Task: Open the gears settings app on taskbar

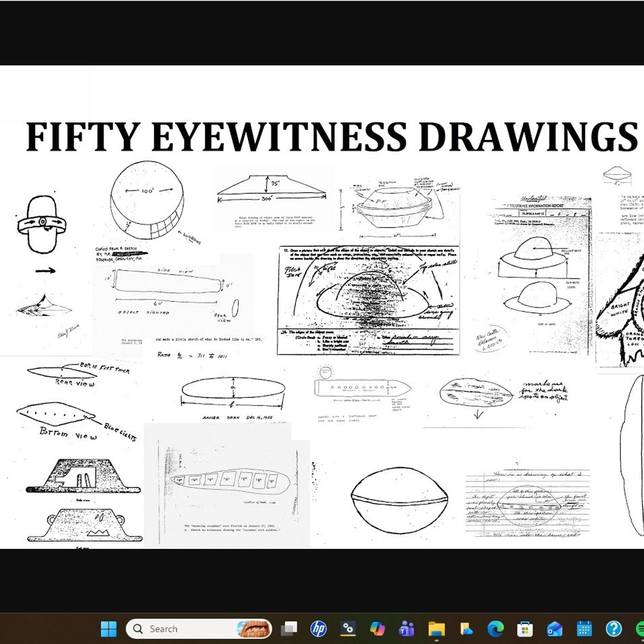Action: (348, 628)
